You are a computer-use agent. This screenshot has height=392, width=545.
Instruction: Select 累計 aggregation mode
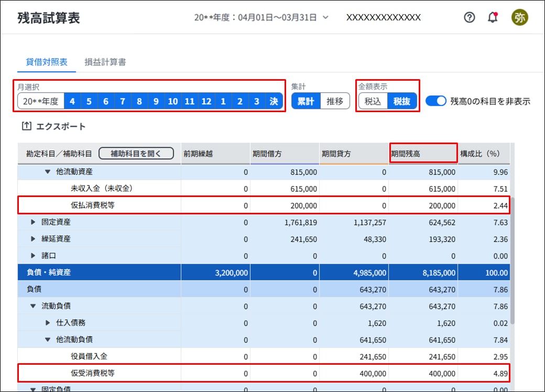tap(306, 101)
